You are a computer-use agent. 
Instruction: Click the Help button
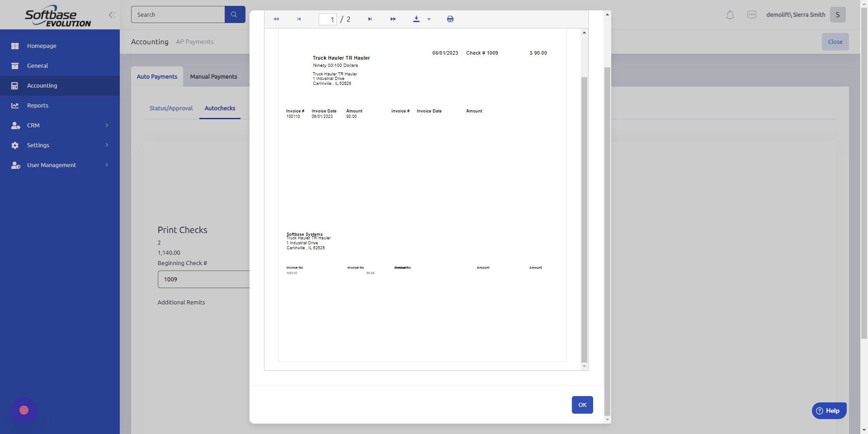829,411
